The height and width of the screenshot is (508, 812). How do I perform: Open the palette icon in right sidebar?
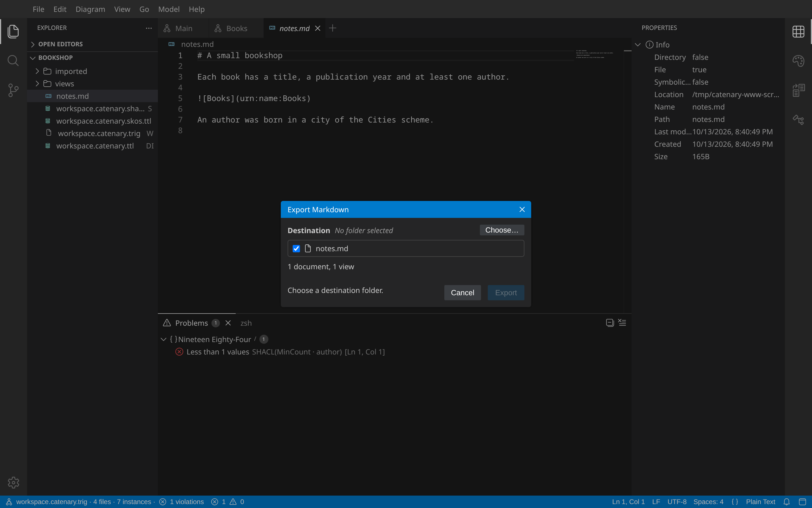(798, 61)
